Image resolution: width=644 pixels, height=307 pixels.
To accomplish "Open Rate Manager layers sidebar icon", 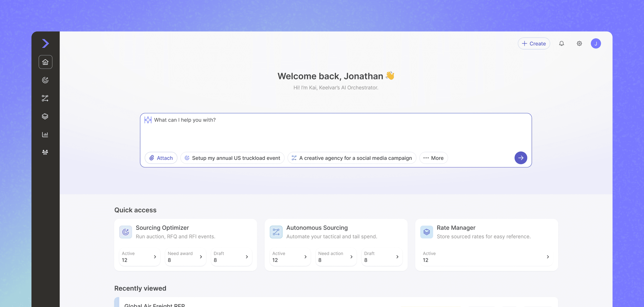I will click(x=45, y=116).
